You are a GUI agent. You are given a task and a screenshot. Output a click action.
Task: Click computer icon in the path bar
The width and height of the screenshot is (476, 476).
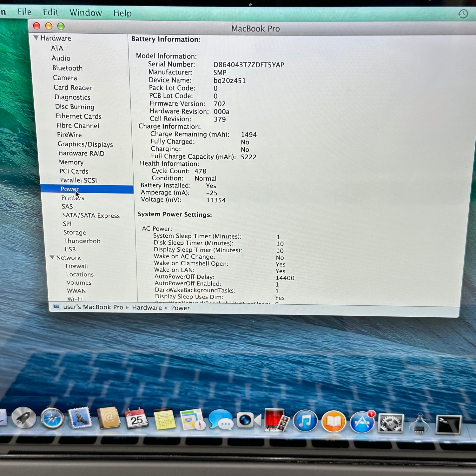click(56, 307)
